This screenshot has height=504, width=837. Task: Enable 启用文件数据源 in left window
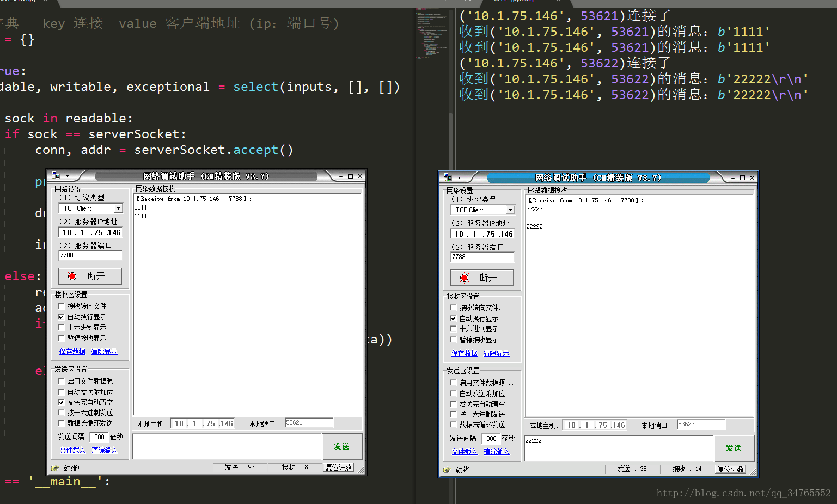[x=61, y=381]
